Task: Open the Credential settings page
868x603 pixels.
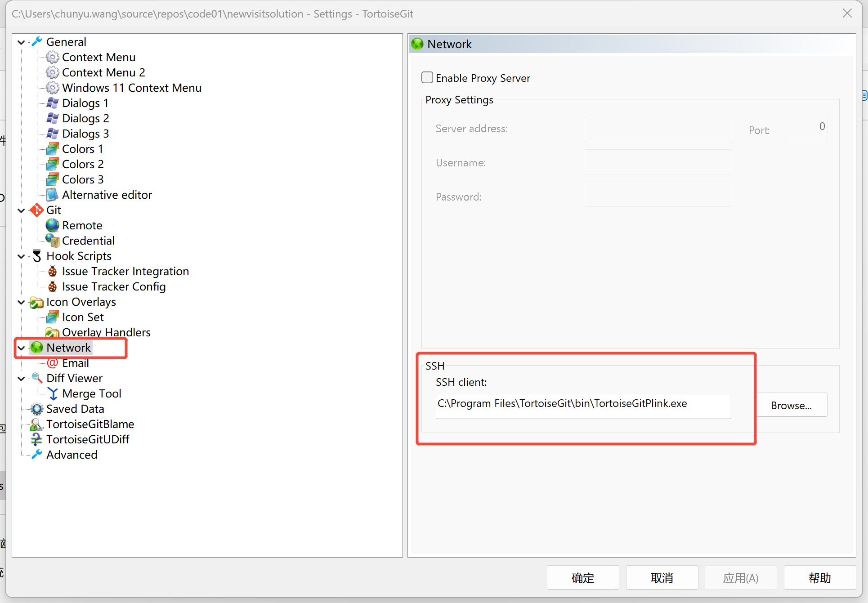Action: click(x=88, y=241)
